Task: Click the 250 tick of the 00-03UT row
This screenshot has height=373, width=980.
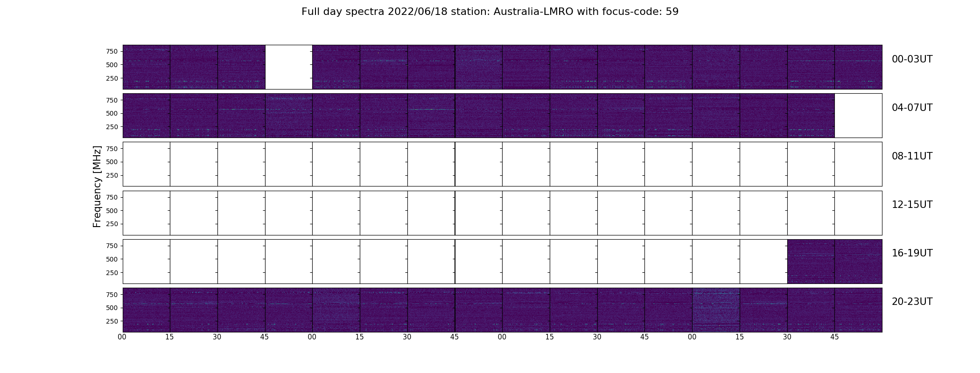Action: (112, 78)
